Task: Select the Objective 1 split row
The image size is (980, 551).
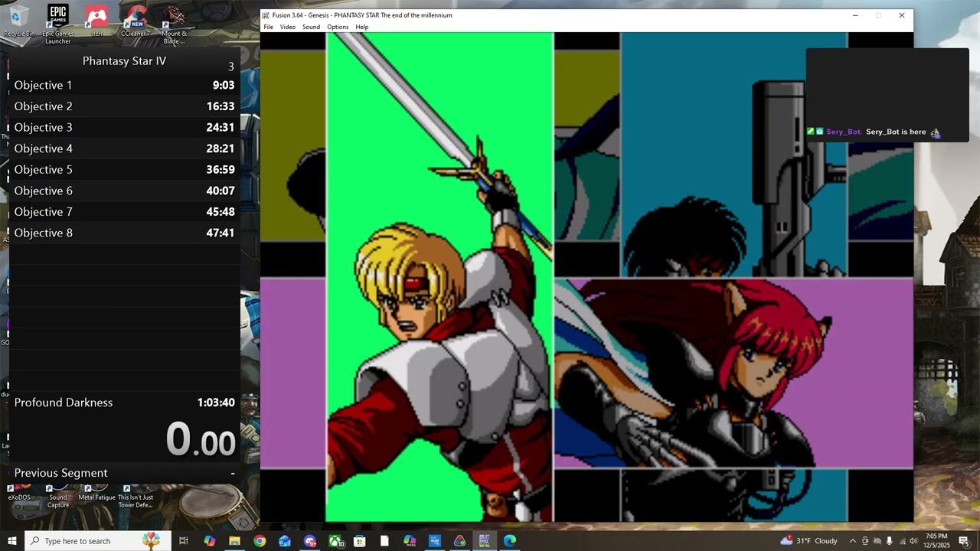Action: click(124, 85)
